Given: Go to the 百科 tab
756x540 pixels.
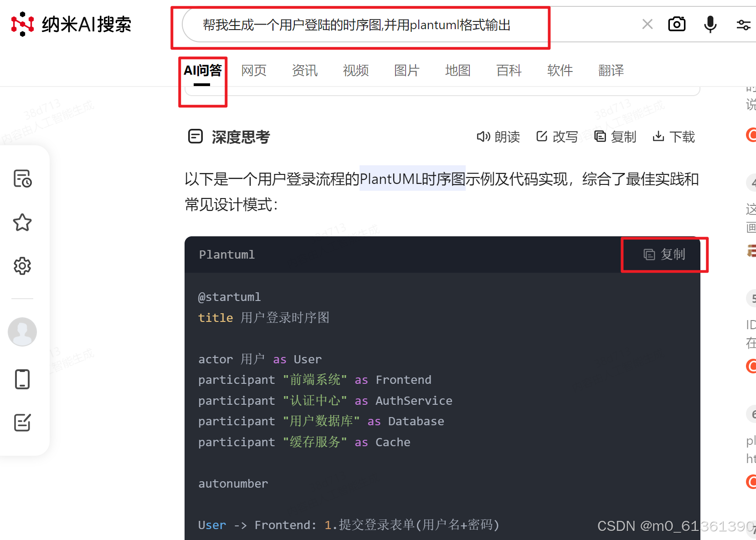Looking at the screenshot, I should pos(509,71).
